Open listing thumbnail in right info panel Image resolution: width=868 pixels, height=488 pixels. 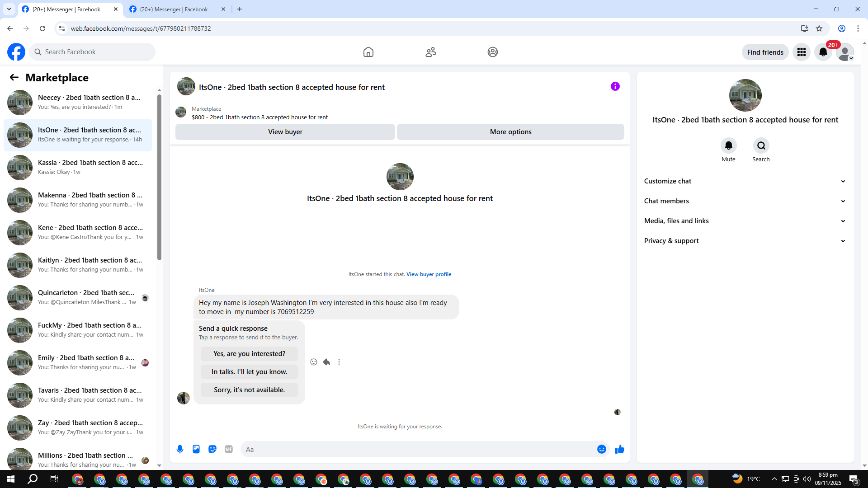745,95
